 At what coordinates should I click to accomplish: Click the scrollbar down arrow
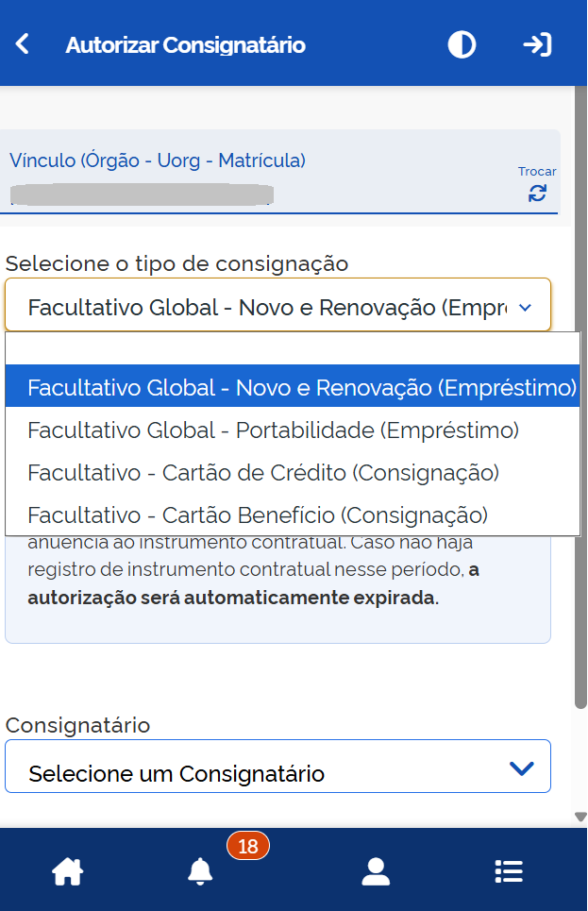click(580, 817)
